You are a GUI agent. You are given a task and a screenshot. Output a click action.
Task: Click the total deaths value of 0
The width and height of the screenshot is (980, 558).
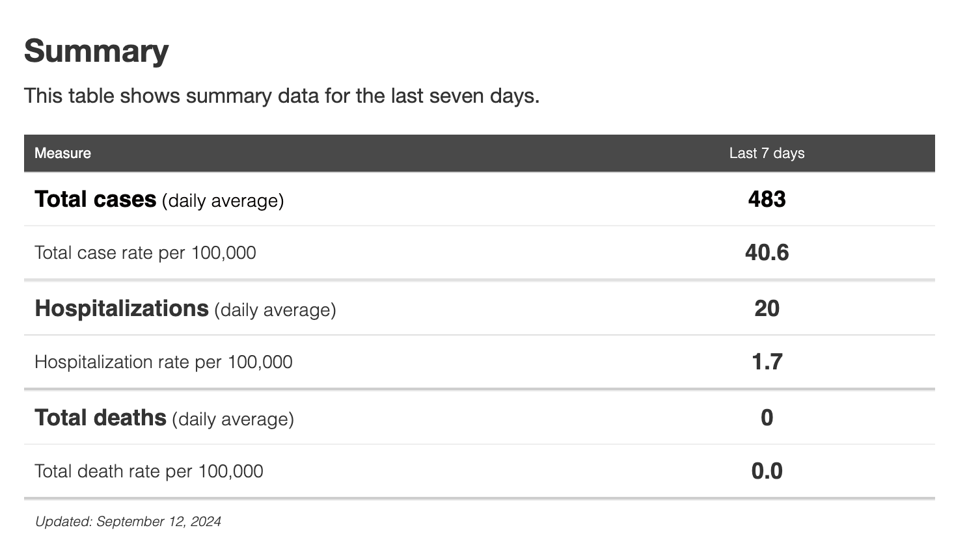767,418
